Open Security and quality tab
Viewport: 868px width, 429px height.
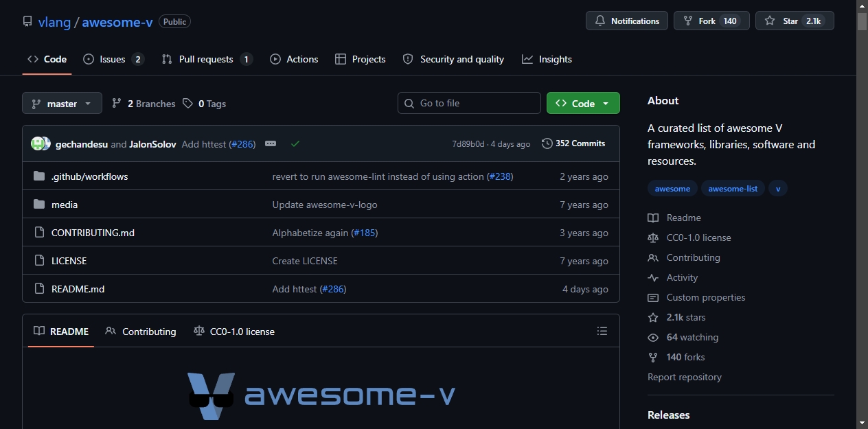point(453,59)
